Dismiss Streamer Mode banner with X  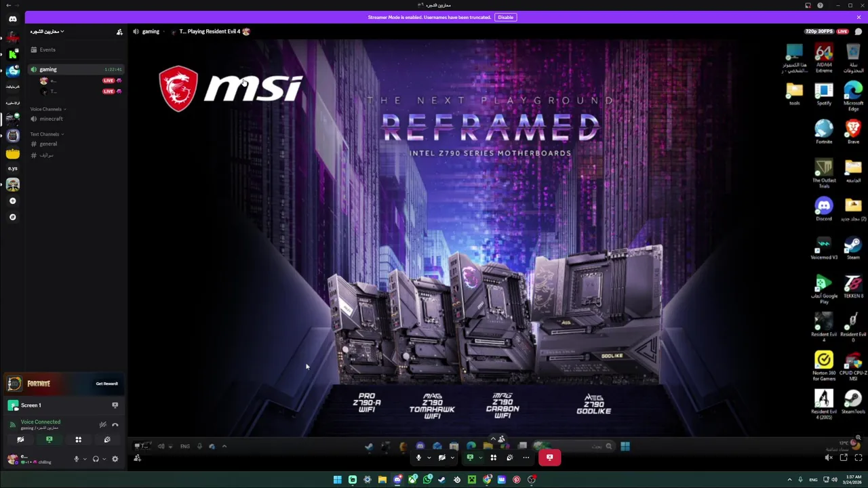pos(859,17)
